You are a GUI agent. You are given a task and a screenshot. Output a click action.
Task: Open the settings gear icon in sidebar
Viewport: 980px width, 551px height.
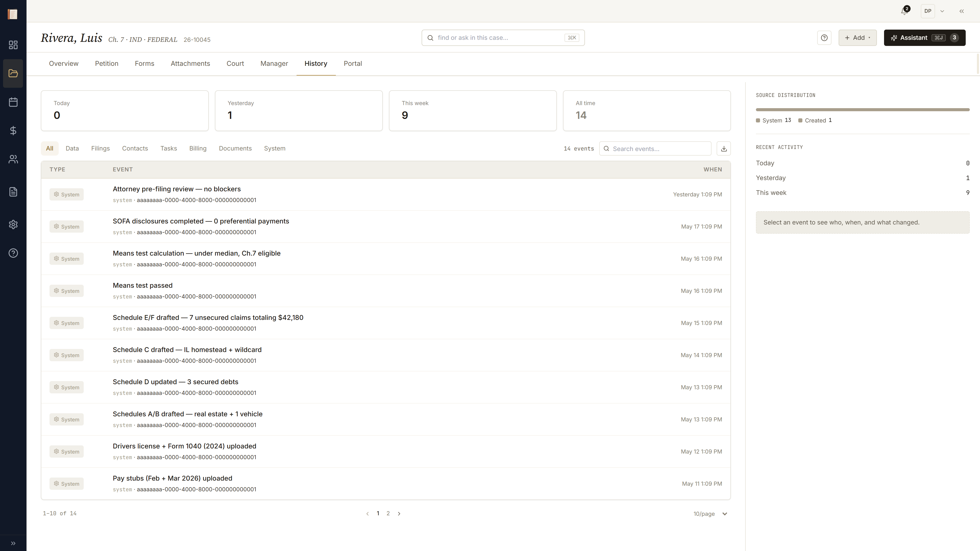13,224
